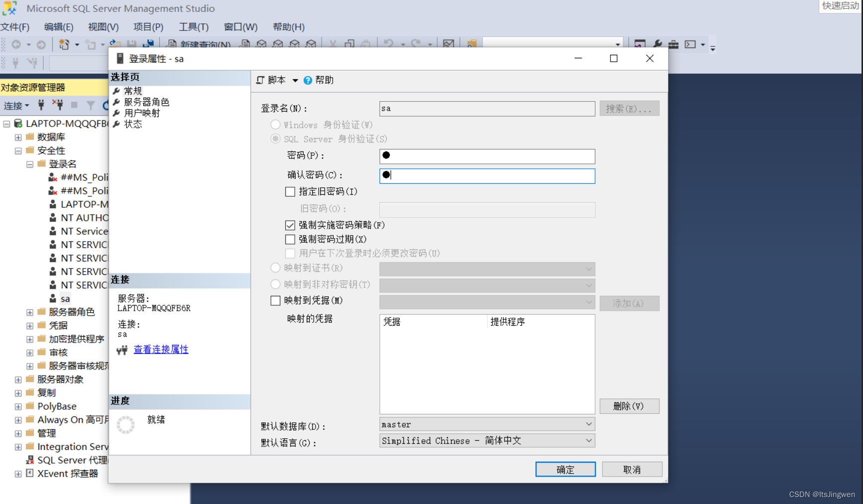
Task: Click the login properties dialog title icon
Action: click(x=120, y=59)
